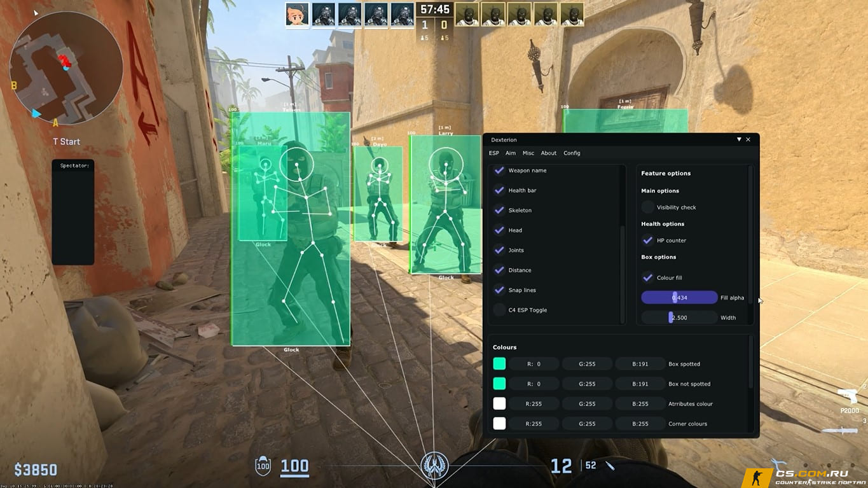Open the ESP tab
The height and width of the screenshot is (488, 868).
coord(494,153)
